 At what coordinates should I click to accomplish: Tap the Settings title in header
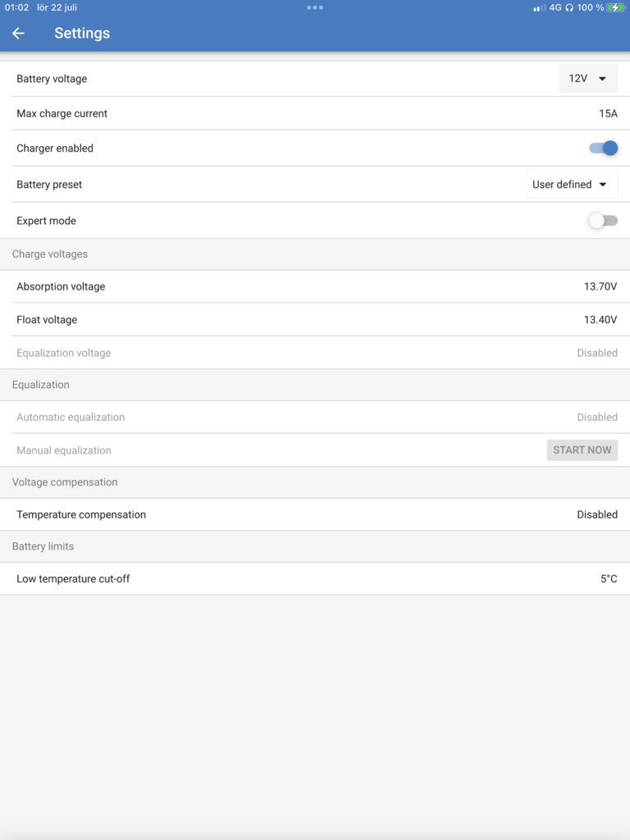pos(82,34)
